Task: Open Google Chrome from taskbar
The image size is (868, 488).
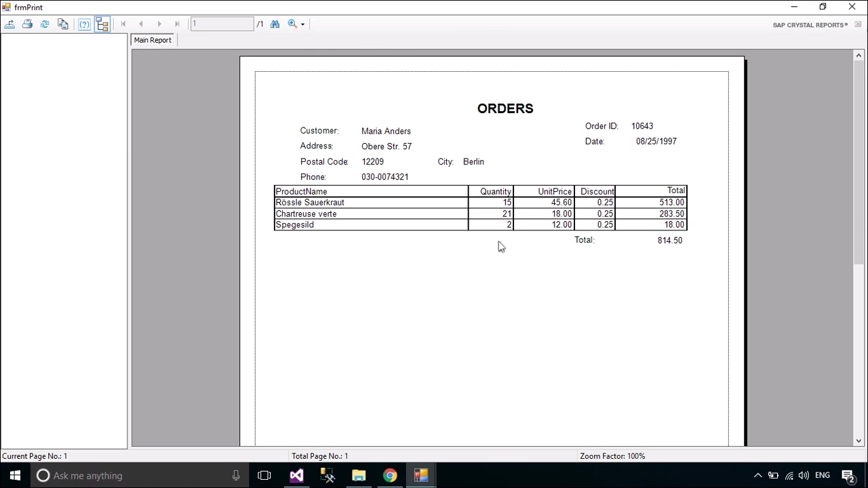Action: [x=390, y=476]
